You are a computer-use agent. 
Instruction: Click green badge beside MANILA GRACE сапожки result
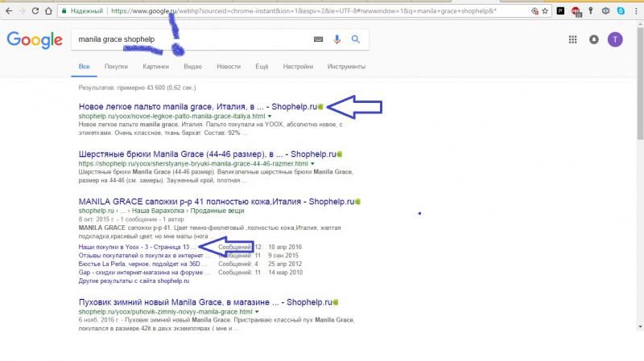[x=357, y=202]
